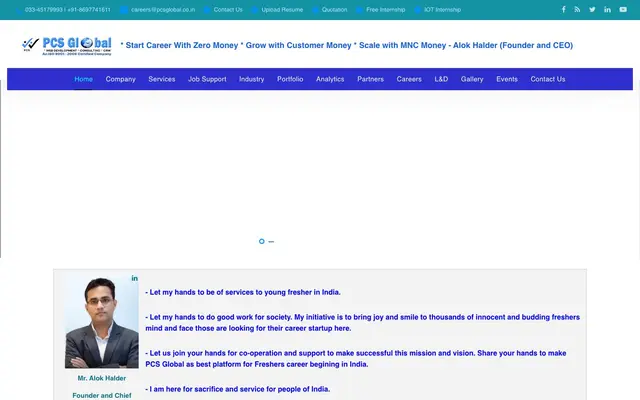Open the Free Internship link
The width and height of the screenshot is (640, 400).
pos(386,10)
